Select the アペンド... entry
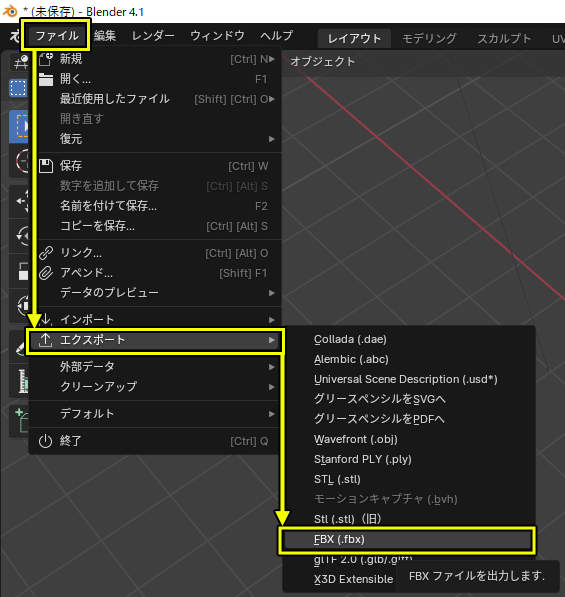Image resolution: width=565 pixels, height=597 pixels. [x=156, y=273]
